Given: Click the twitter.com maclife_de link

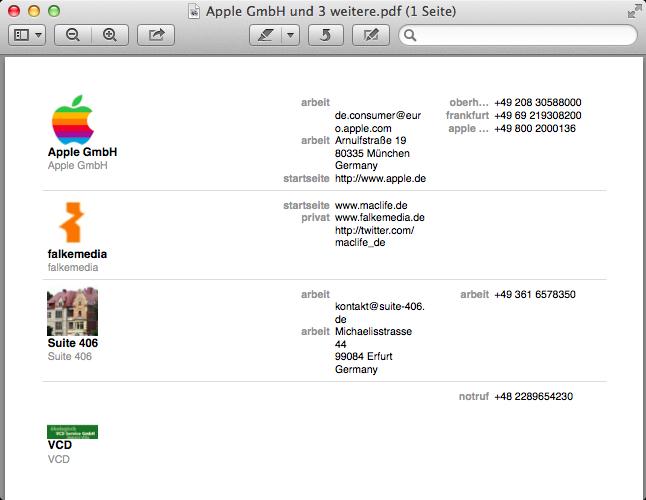Looking at the screenshot, I should pyautogui.click(x=374, y=236).
